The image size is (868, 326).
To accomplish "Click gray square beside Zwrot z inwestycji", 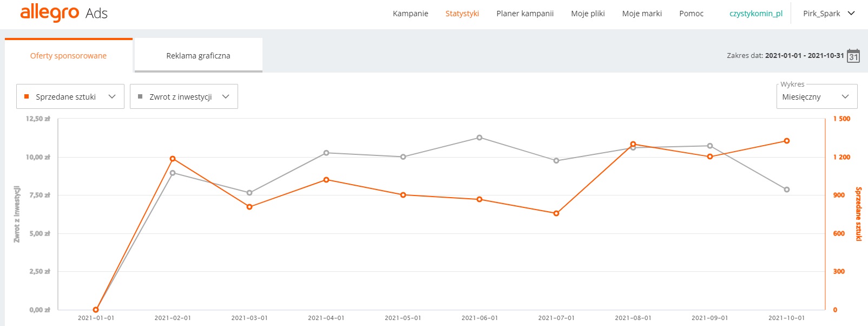I will tap(140, 96).
